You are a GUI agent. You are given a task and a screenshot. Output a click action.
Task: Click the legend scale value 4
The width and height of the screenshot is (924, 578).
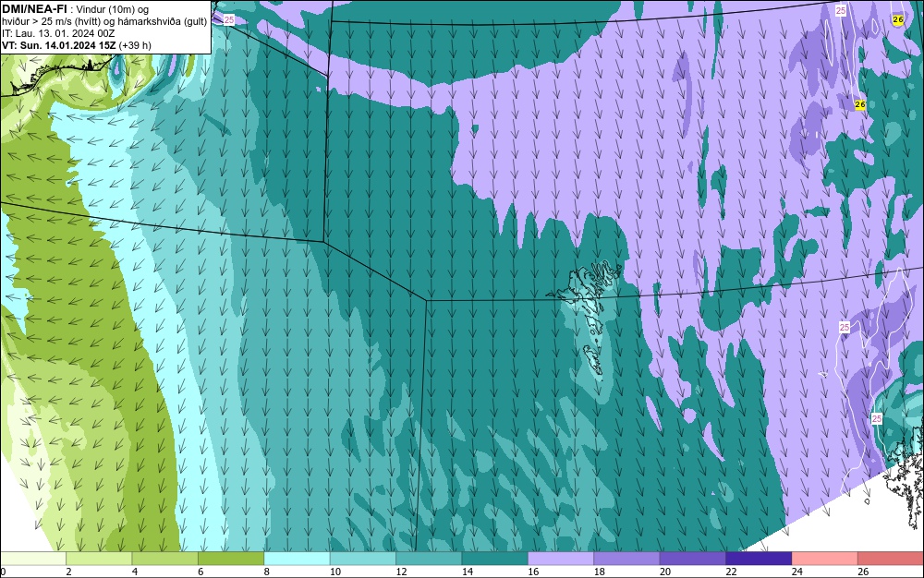point(135,572)
